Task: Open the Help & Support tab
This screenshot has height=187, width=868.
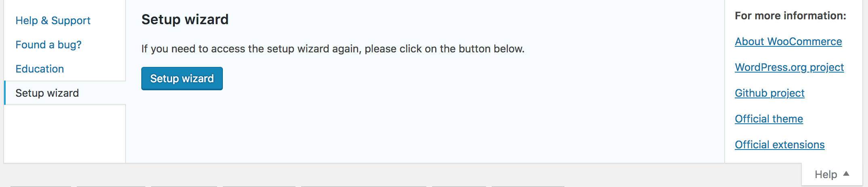Action: coord(53,21)
